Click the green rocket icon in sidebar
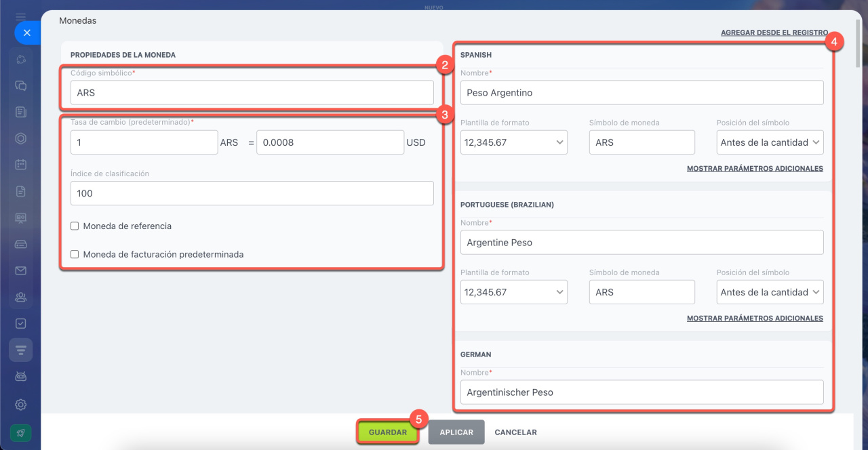This screenshot has width=868, height=450. [21, 432]
